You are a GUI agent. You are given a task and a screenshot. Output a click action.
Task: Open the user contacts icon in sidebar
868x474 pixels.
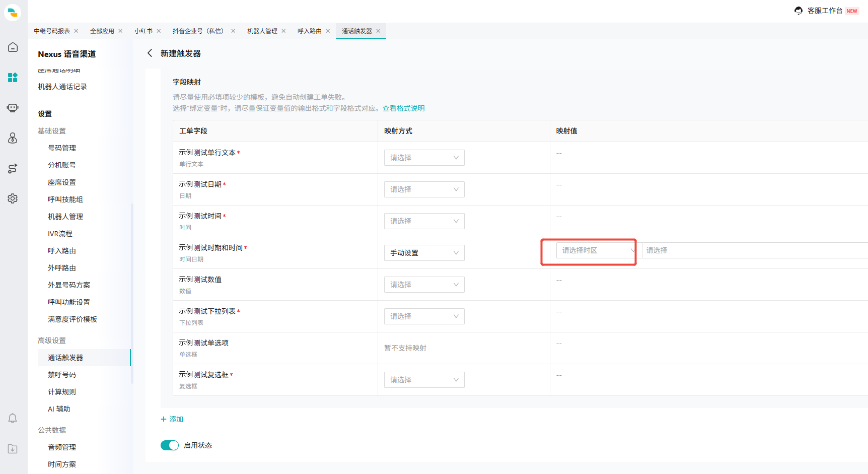click(x=13, y=138)
